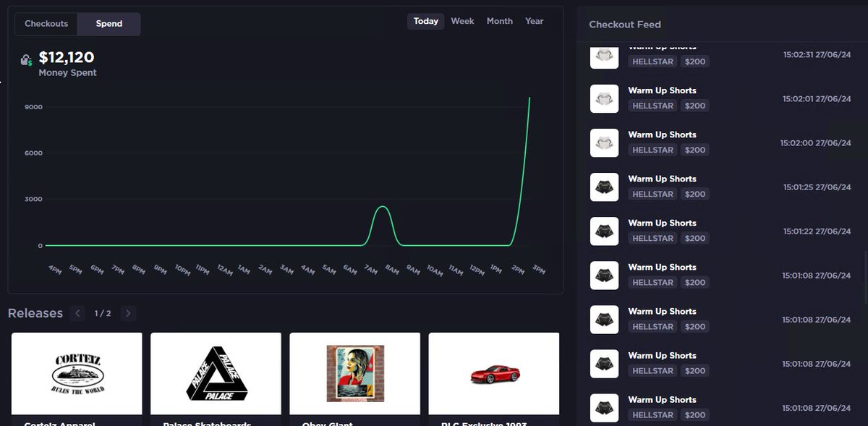Click the left arrow to go back in Releases
The width and height of the screenshot is (868, 426).
[77, 313]
